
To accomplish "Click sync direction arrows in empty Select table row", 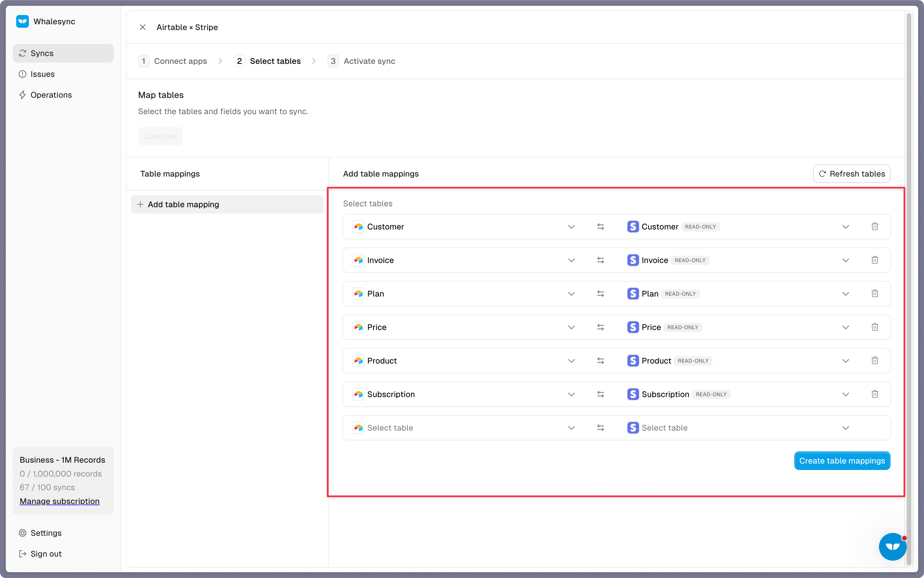I will point(601,428).
